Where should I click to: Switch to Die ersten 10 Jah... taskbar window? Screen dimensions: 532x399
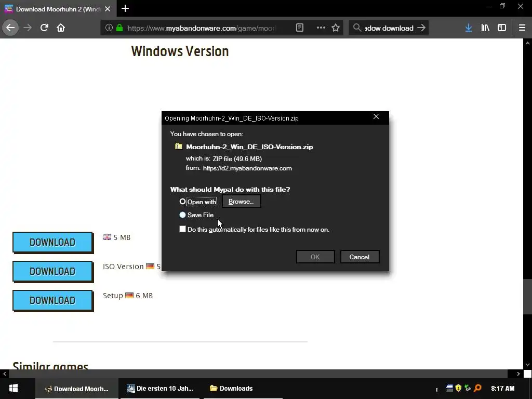click(160, 389)
